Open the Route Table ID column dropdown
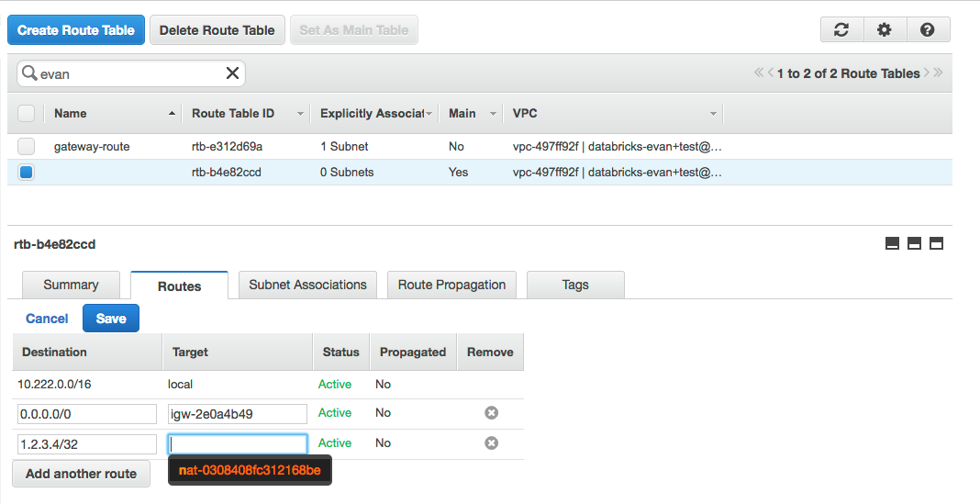The width and height of the screenshot is (980, 504). coord(299,114)
